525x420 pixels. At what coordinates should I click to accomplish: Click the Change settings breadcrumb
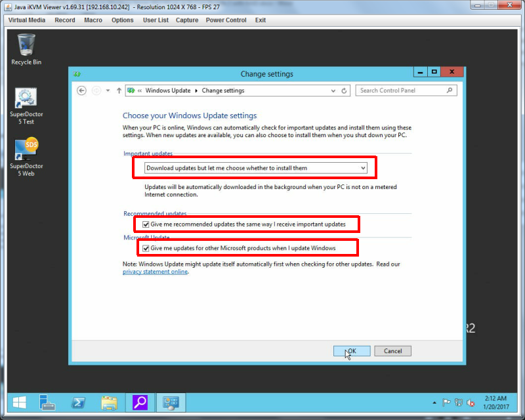pos(223,91)
